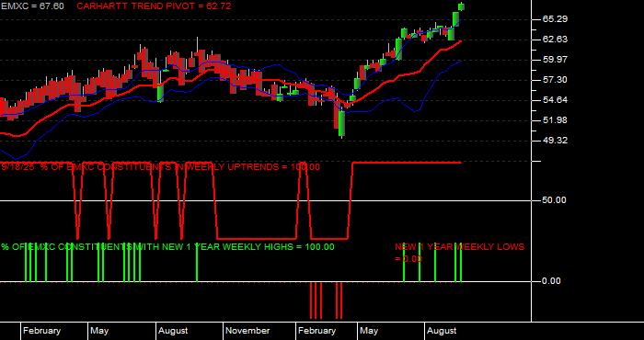Click the EMXC = 67.60 price label

click(32, 6)
